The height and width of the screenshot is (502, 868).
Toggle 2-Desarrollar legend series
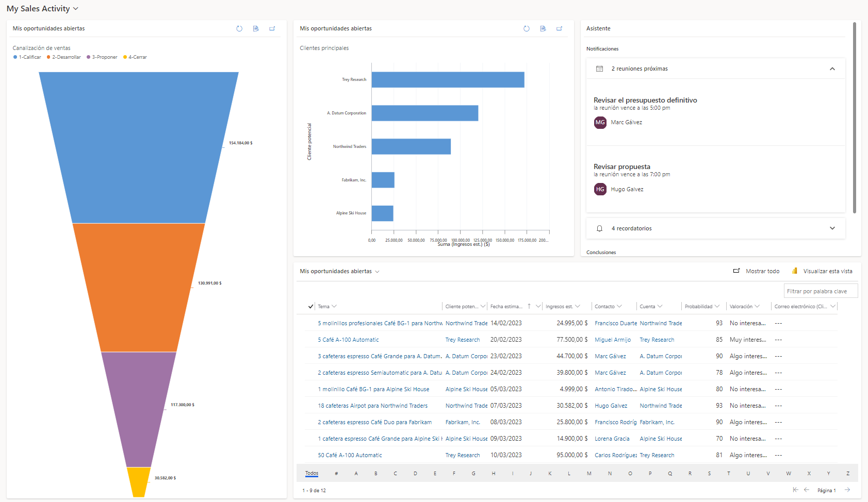click(x=64, y=57)
